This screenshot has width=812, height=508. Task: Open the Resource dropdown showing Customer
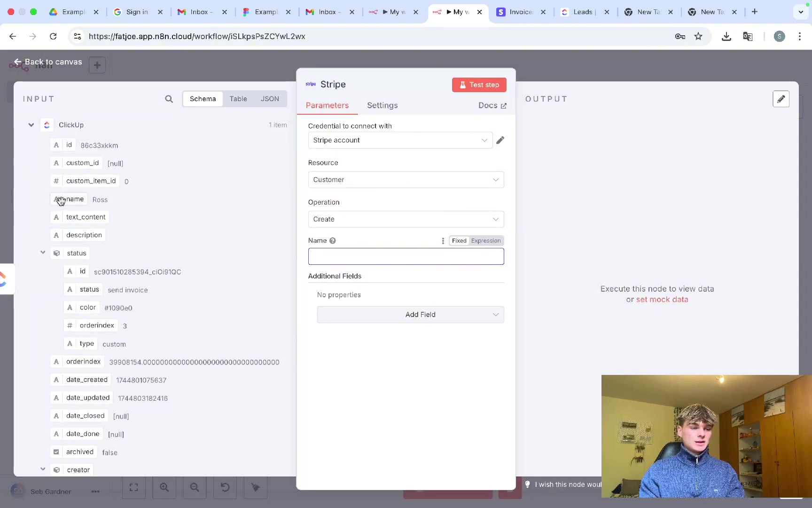(x=406, y=180)
